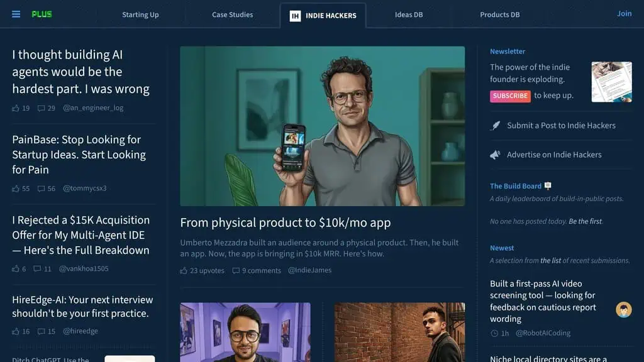The height and width of the screenshot is (362, 644).
Task: Visit @hireedge profile
Action: 80,331
